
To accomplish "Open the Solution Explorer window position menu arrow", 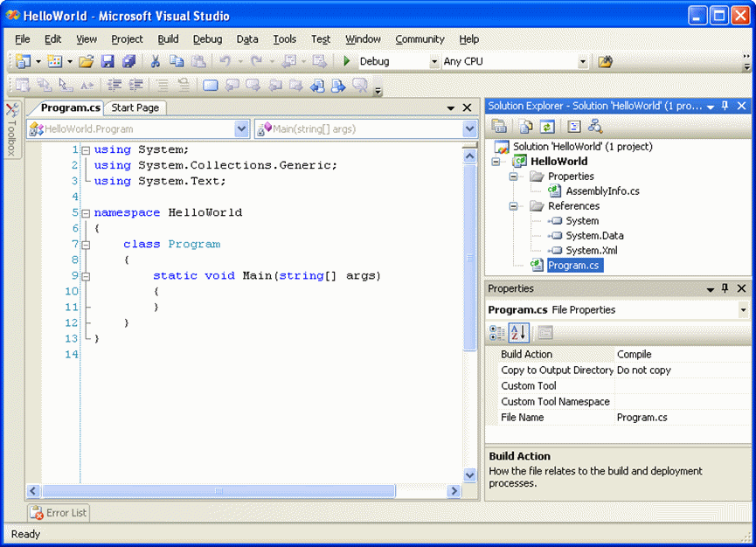I will [x=711, y=107].
